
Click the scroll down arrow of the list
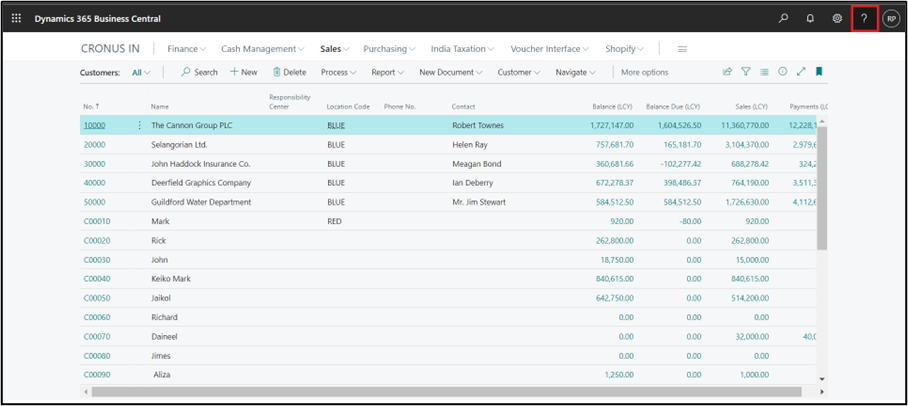pos(822,378)
